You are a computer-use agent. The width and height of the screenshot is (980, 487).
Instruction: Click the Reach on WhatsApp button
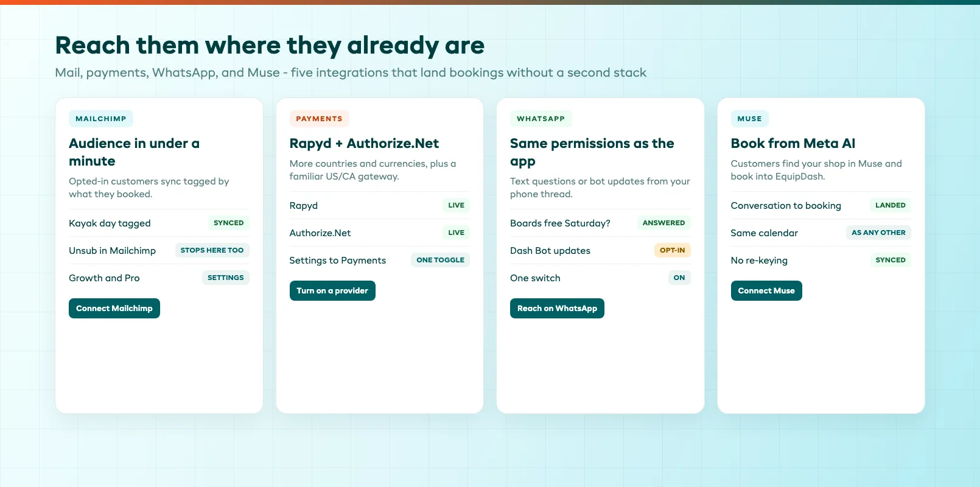click(x=557, y=308)
